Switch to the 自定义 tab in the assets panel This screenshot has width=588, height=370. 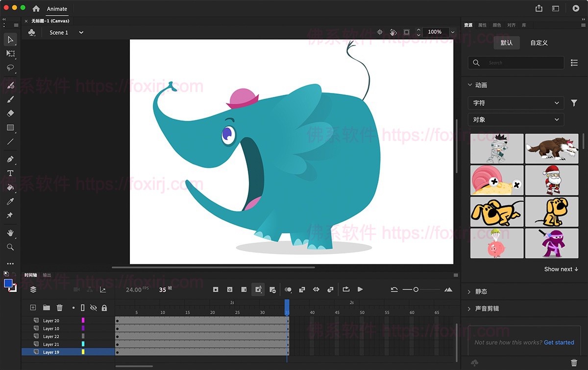pos(538,43)
